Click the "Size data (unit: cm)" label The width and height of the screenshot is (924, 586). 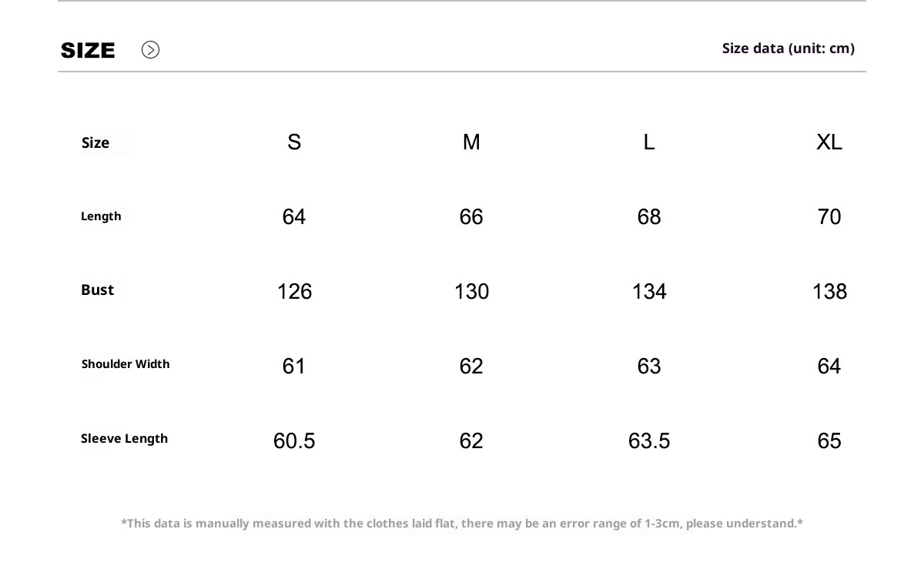pyautogui.click(x=788, y=49)
